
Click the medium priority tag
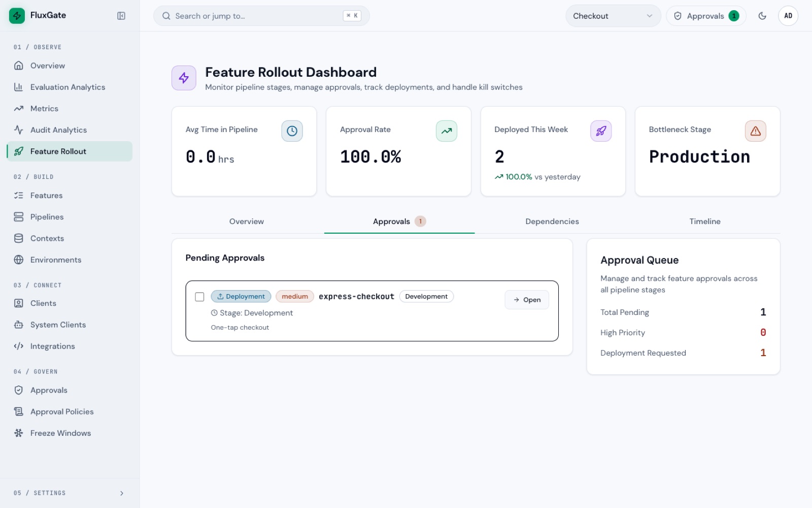295,296
